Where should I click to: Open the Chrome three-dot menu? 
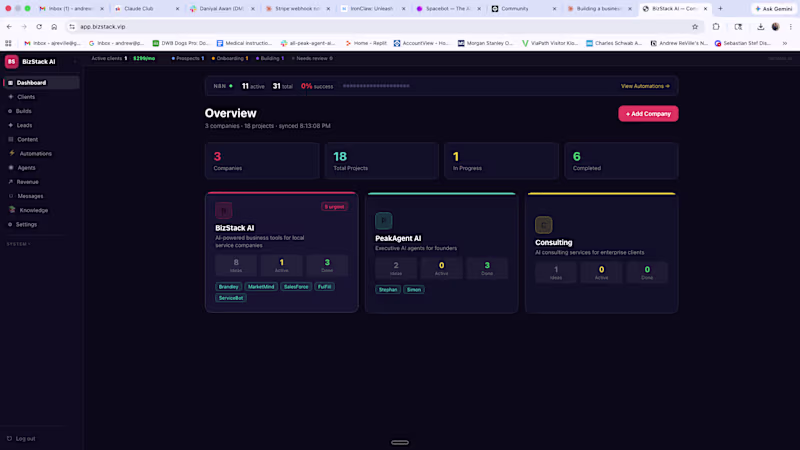pyautogui.click(x=790, y=27)
